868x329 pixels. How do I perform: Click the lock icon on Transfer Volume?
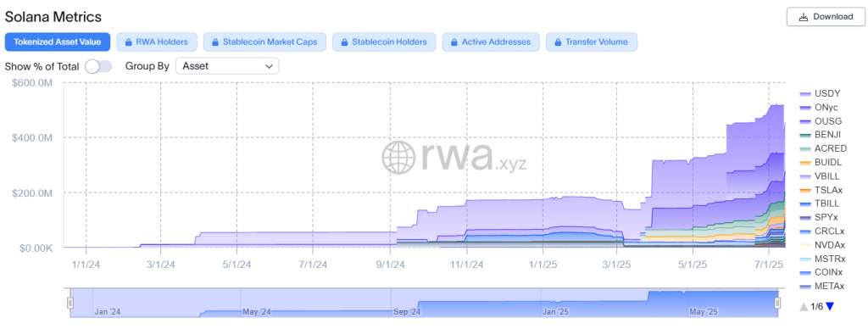tap(558, 42)
